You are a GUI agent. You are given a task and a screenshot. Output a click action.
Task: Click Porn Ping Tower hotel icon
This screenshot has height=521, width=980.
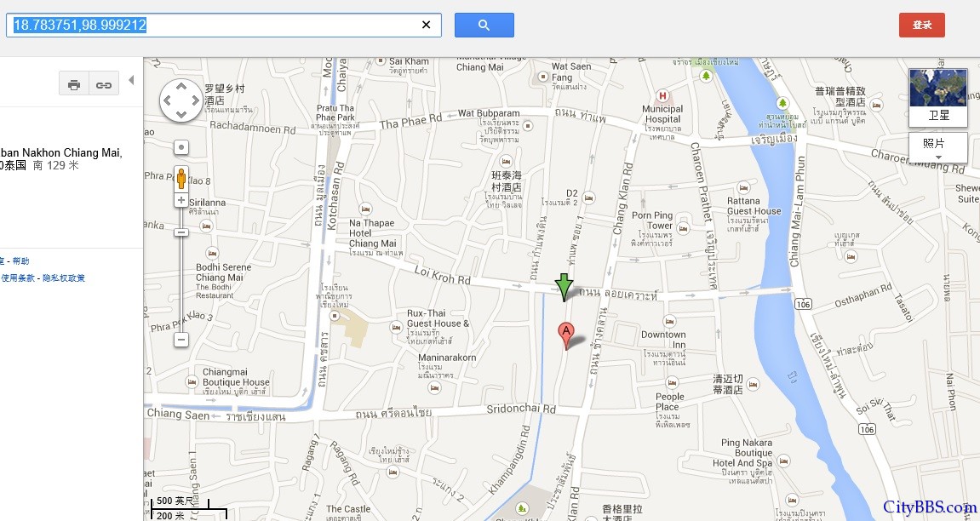683,229
